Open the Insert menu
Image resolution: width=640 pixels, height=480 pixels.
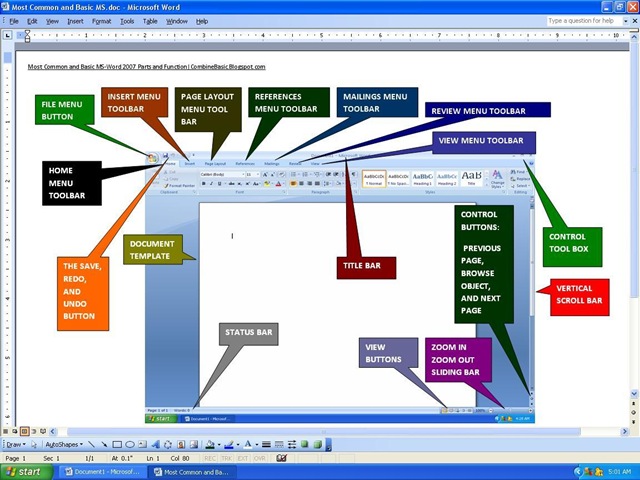[75, 21]
